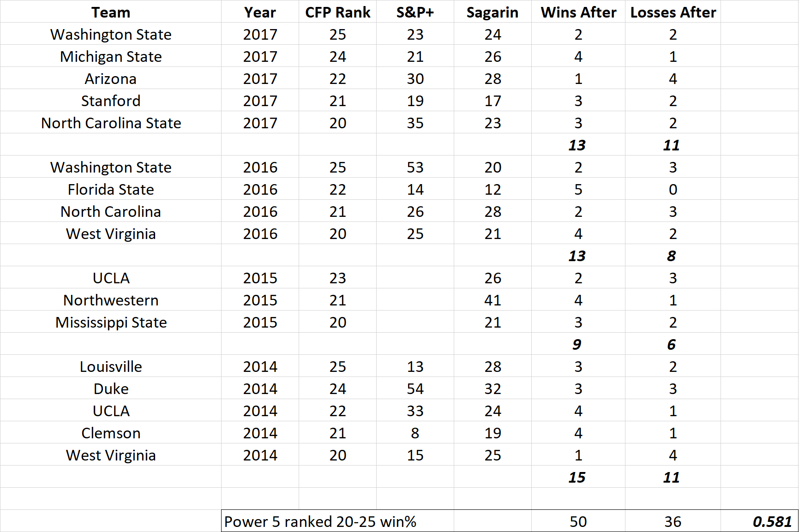Image resolution: width=799 pixels, height=532 pixels.
Task: Select the total wins cell showing 50
Action: click(578, 521)
